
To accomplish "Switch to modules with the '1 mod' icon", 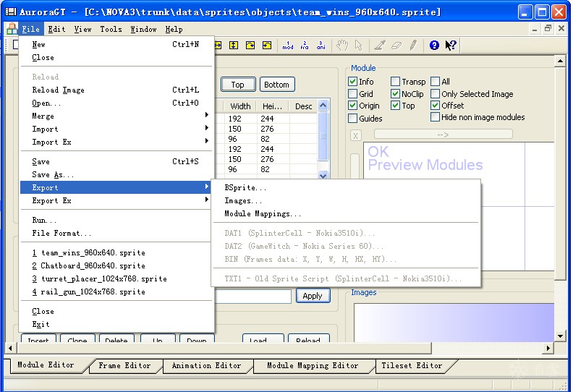I will pyautogui.click(x=288, y=46).
